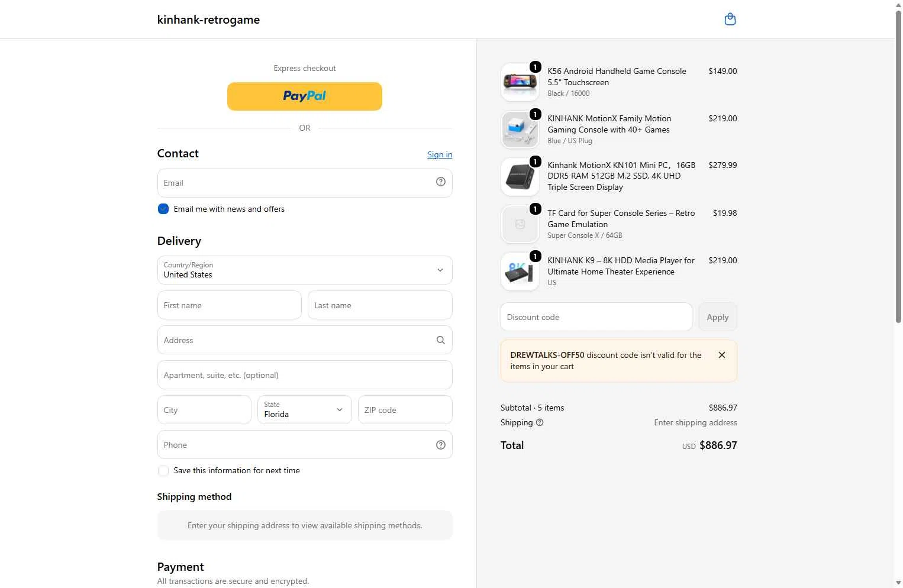903x588 pixels.
Task: Click the "Express checkout" label
Action: click(x=305, y=68)
